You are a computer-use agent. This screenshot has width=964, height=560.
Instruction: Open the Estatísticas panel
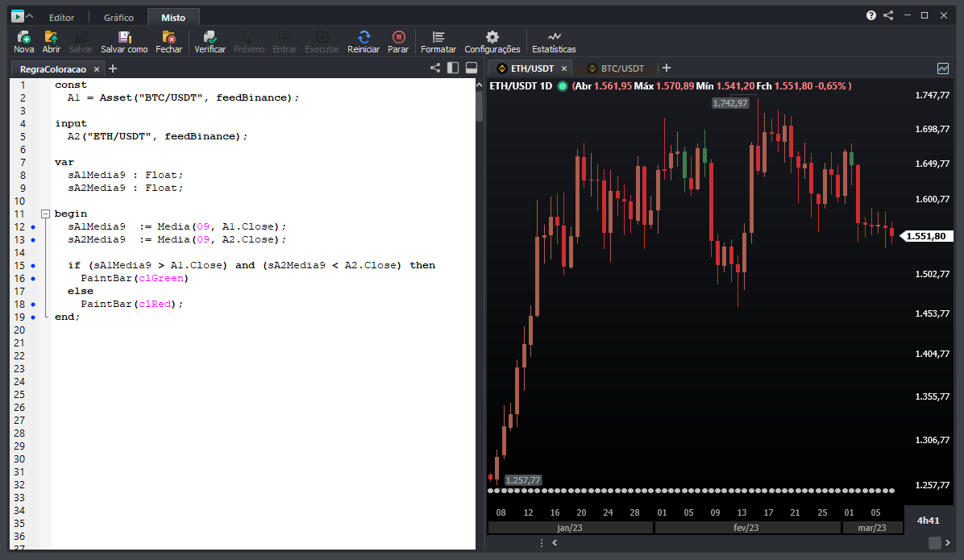click(554, 42)
